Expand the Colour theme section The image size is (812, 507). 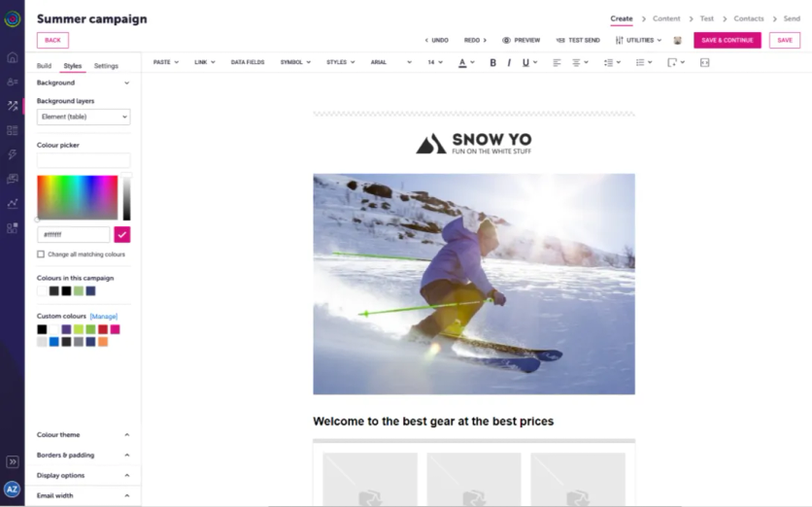pos(83,435)
